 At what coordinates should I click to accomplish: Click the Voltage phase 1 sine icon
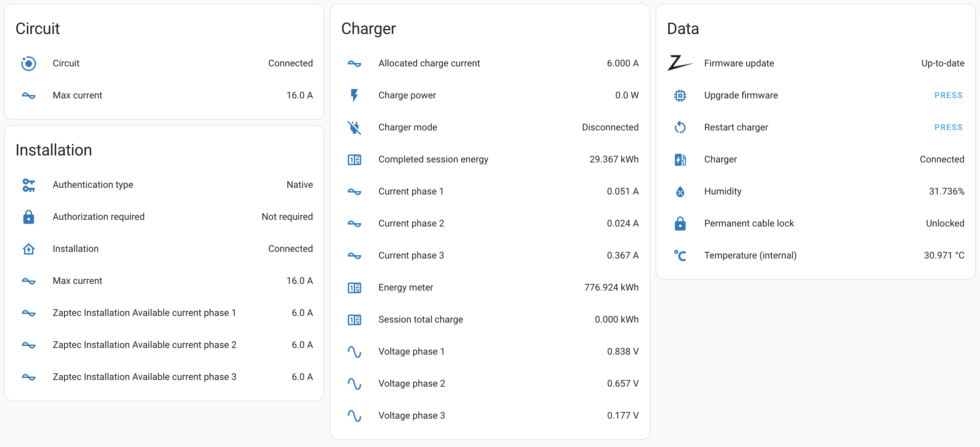coord(354,352)
